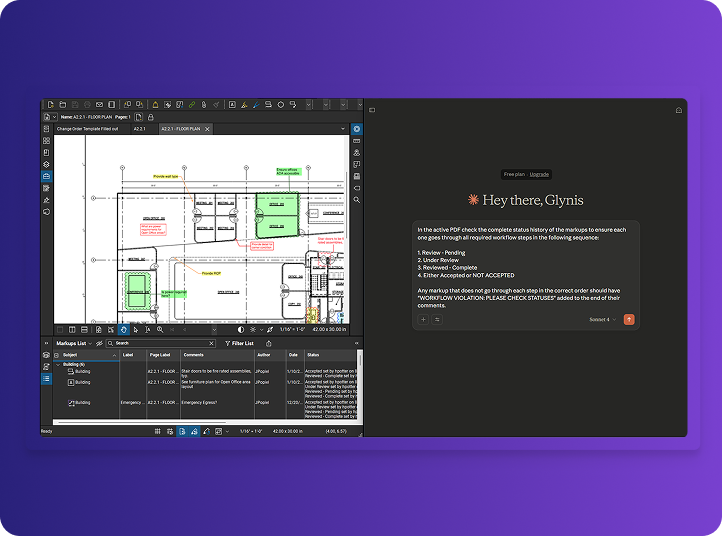Click the email envelope toolbar icon

(99, 105)
